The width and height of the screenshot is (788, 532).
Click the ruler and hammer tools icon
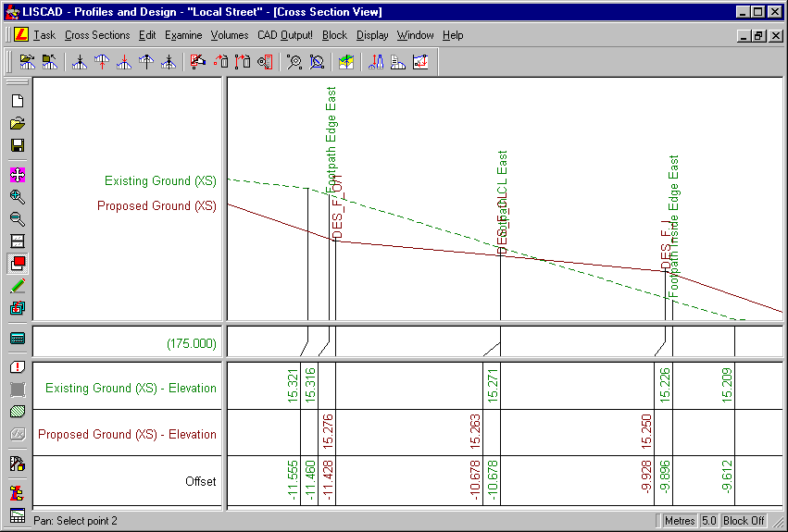click(x=18, y=464)
